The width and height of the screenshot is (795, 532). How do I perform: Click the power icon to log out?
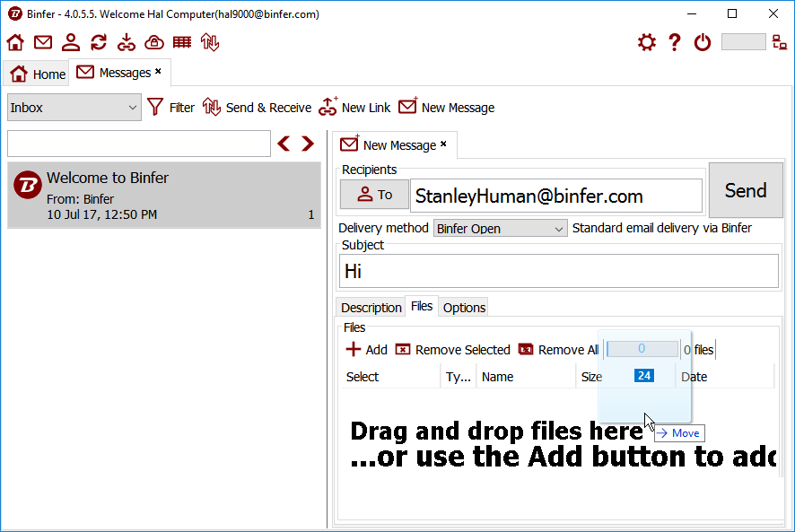[x=703, y=42]
